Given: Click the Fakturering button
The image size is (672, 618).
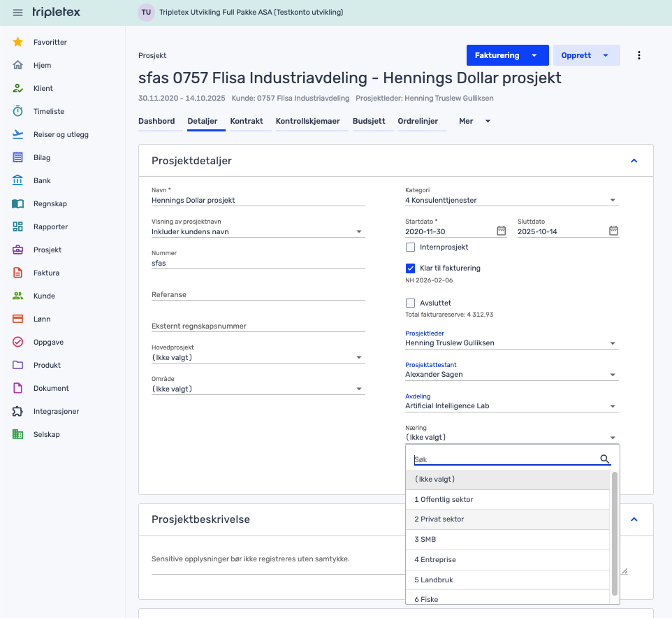Looking at the screenshot, I should point(497,55).
